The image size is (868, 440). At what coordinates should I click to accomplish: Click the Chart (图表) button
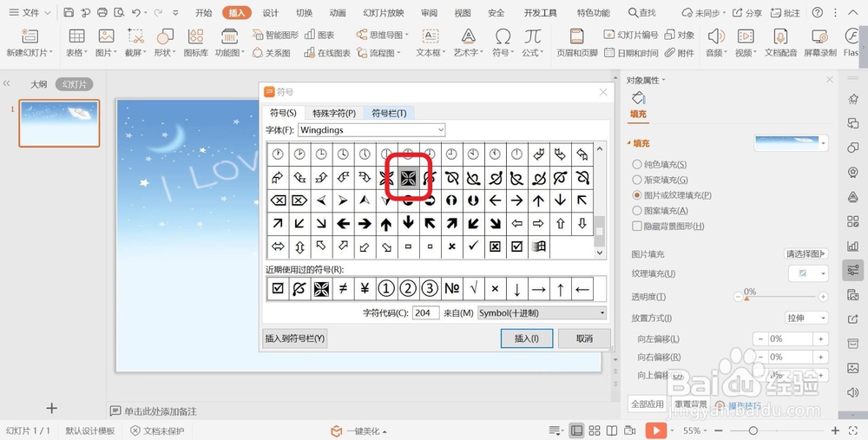coord(319,35)
